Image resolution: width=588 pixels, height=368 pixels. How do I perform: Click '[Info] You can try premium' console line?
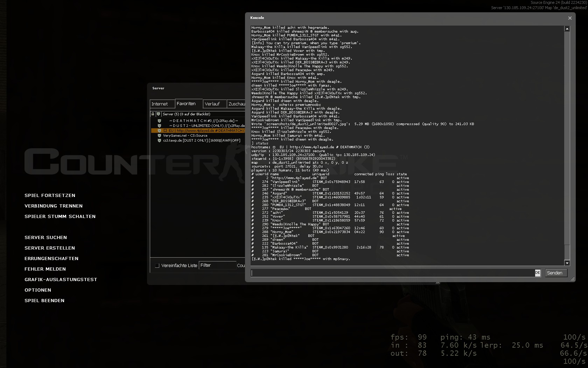pyautogui.click(x=306, y=43)
